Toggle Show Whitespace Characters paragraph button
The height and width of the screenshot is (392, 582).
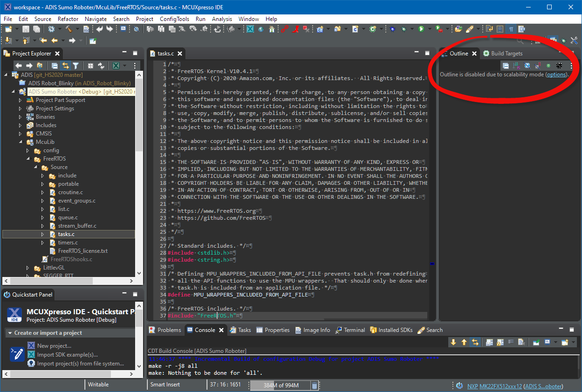point(511,29)
